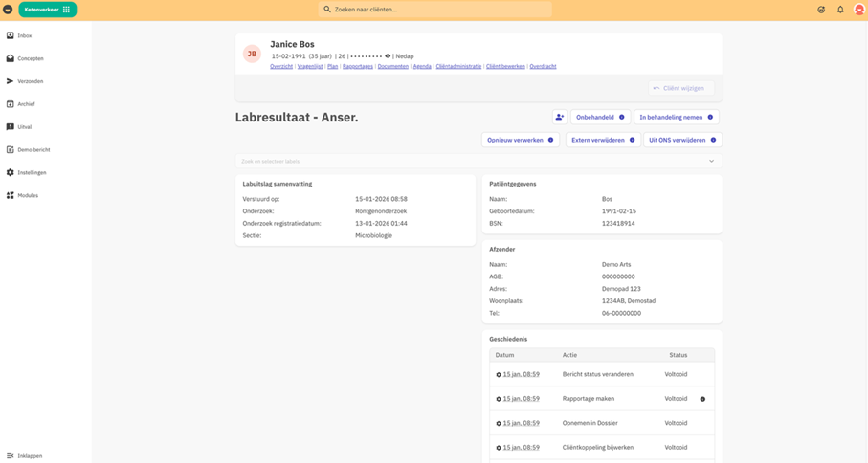Click In behandeling nemen button
This screenshot has height=463, width=868.
tap(676, 117)
